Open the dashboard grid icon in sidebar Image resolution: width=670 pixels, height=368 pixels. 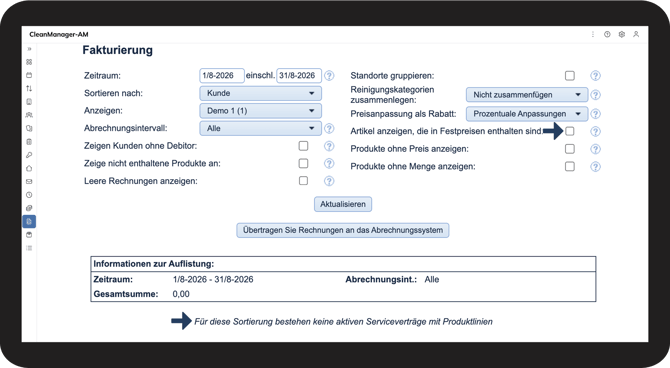[29, 62]
